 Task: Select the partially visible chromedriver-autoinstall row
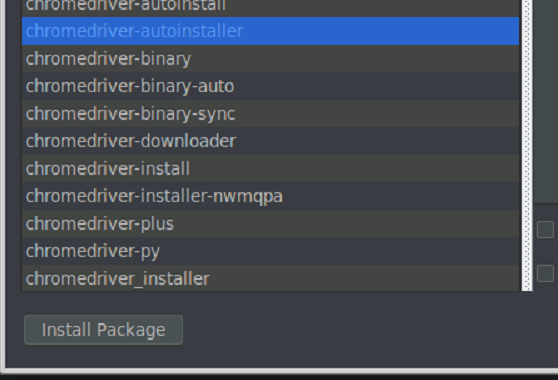click(270, 8)
